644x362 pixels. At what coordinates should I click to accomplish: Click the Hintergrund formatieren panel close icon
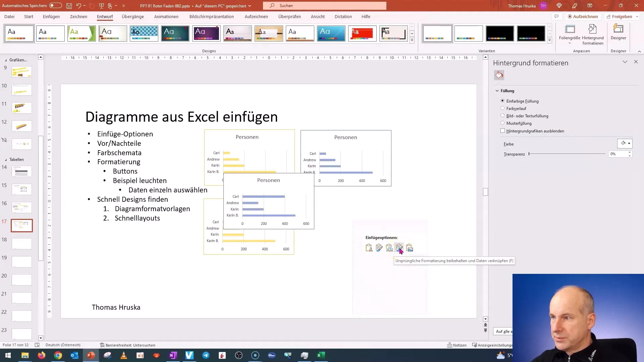(x=636, y=62)
